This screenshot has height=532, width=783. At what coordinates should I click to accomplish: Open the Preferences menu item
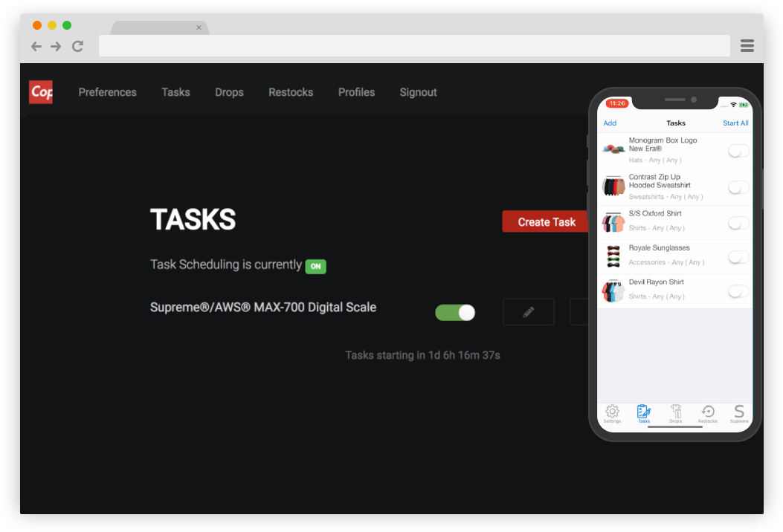(108, 92)
